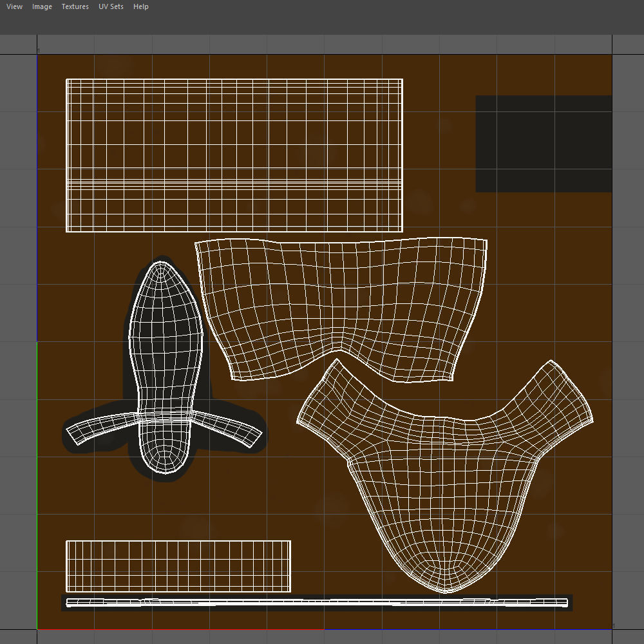The width and height of the screenshot is (644, 644).
Task: Open the Help menu
Action: tap(141, 6)
